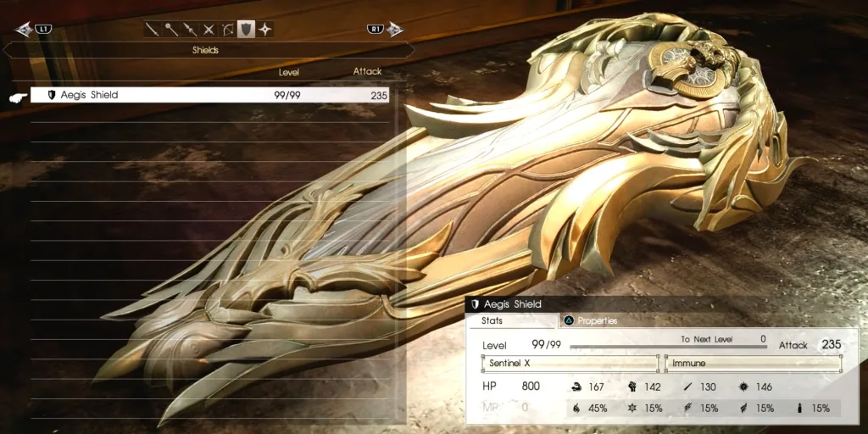
Task: Click the fire resistance 45% icon
Action: click(577, 409)
